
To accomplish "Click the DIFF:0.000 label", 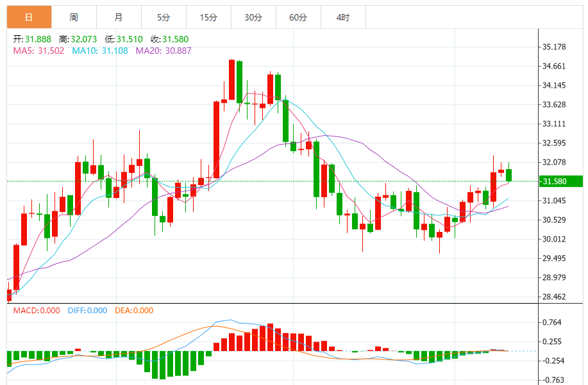I will coord(87,311).
